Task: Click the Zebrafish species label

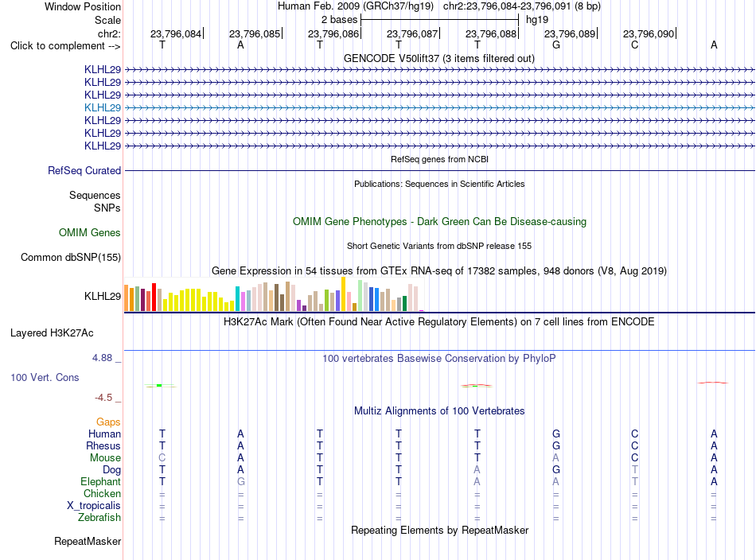Action: point(99,517)
